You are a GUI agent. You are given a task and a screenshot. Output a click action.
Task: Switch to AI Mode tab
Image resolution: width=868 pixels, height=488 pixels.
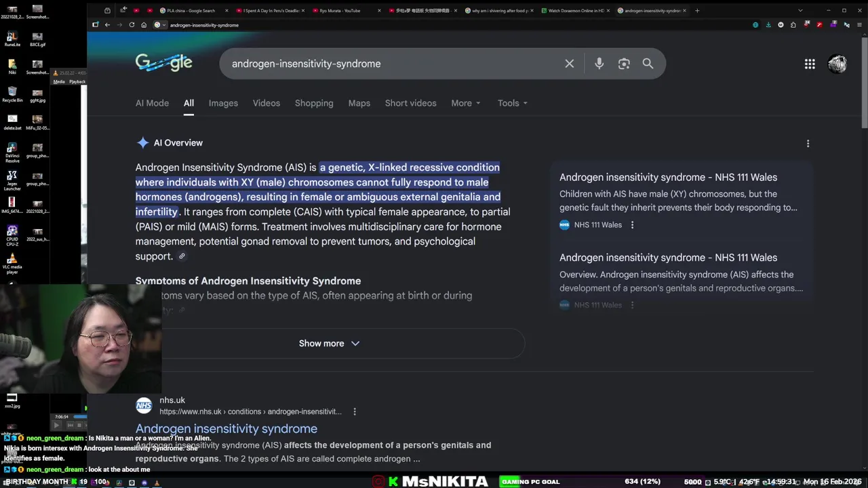(x=152, y=103)
